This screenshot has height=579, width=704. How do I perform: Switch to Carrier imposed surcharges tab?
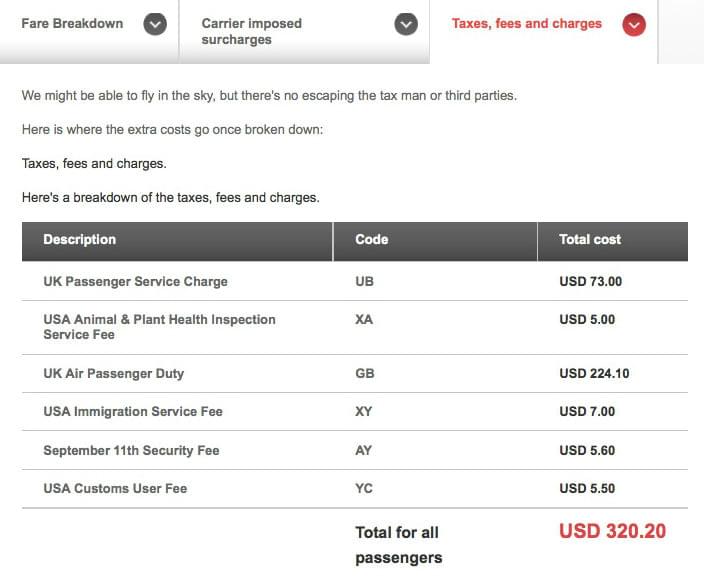304,31
